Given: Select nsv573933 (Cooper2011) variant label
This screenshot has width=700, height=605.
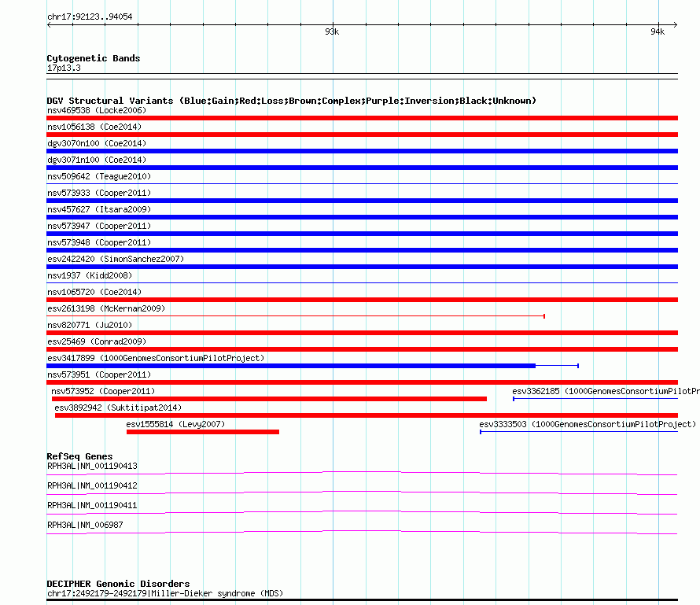Looking at the screenshot, I should click(99, 193).
